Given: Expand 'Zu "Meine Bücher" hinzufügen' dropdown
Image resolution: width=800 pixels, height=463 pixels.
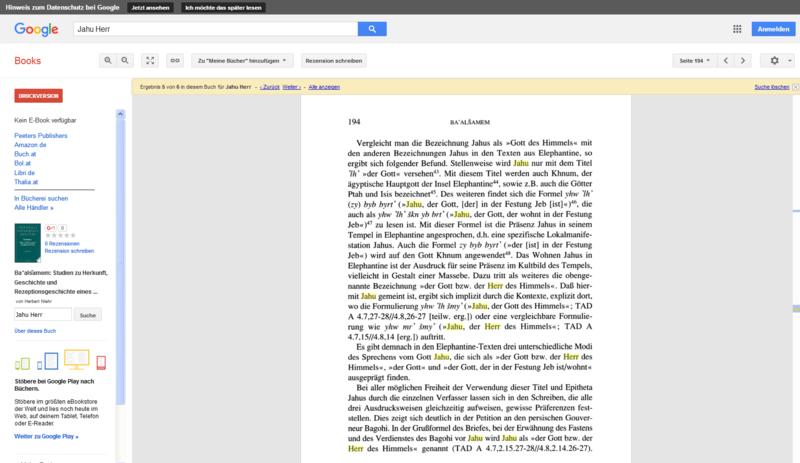Looking at the screenshot, I should click(244, 61).
